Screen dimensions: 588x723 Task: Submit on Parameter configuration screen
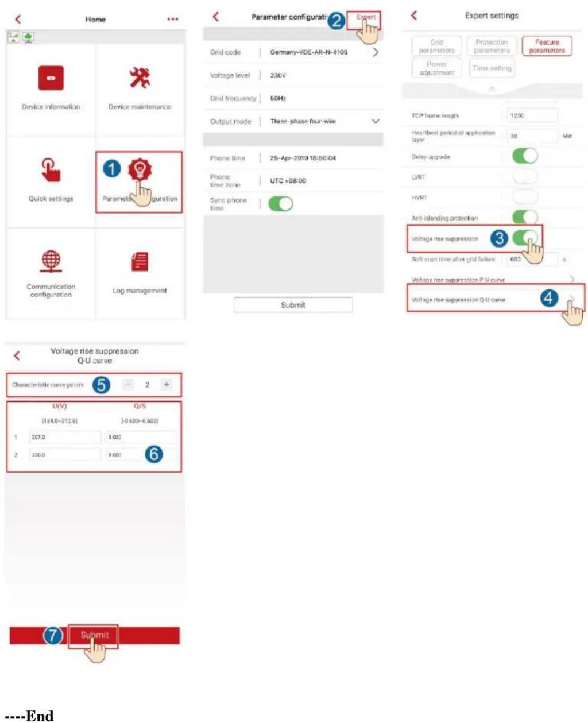[x=293, y=305]
